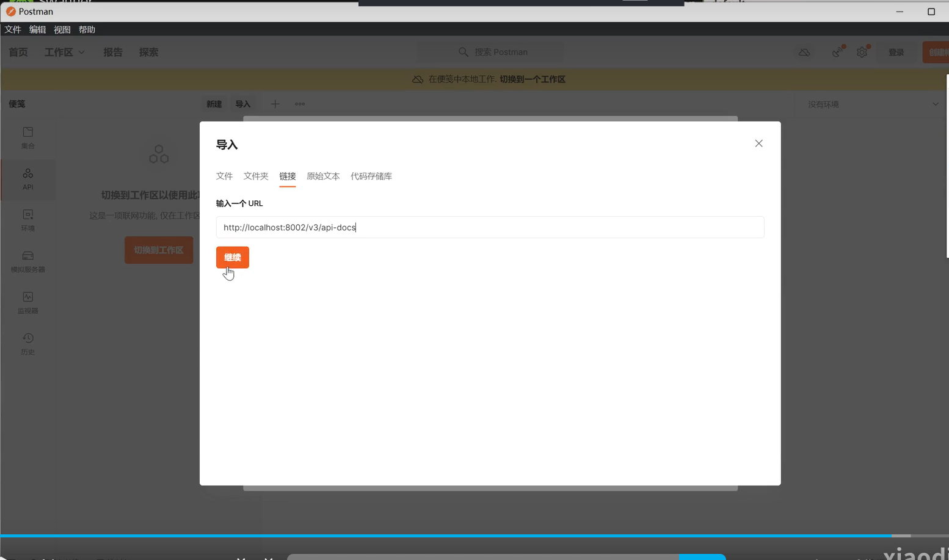Open the 探索 page

pyautogui.click(x=148, y=52)
